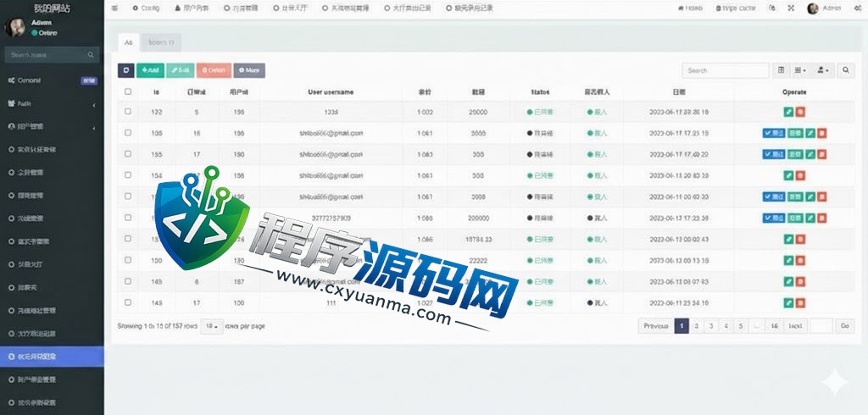
Task: Click the Home link in the top bar
Action: 690,8
